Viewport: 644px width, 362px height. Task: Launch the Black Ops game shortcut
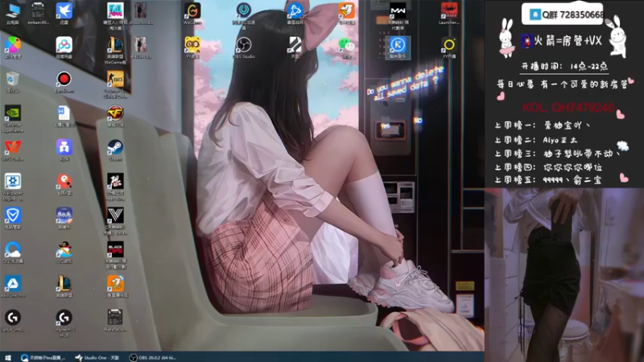(115, 255)
